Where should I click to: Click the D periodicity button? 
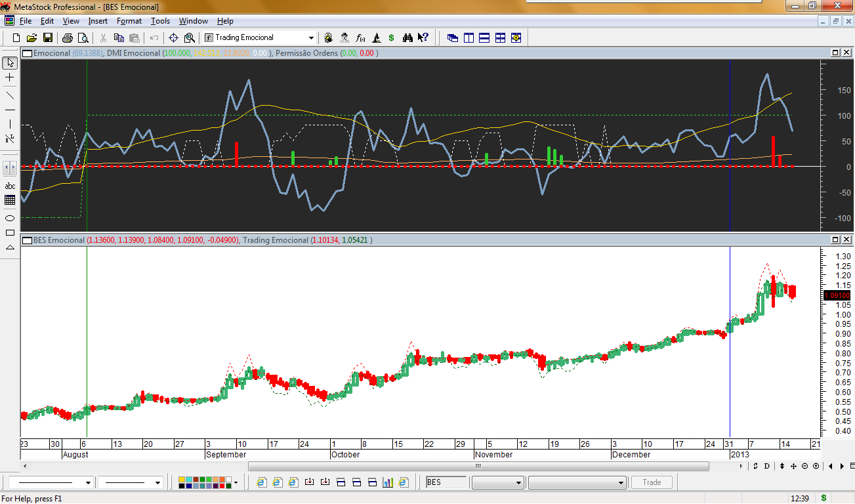click(x=766, y=466)
